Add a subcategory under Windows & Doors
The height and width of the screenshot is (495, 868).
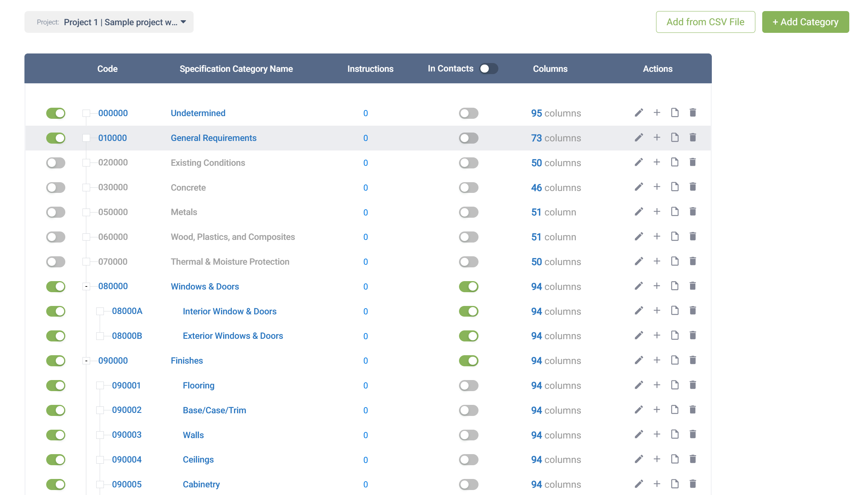pos(657,285)
